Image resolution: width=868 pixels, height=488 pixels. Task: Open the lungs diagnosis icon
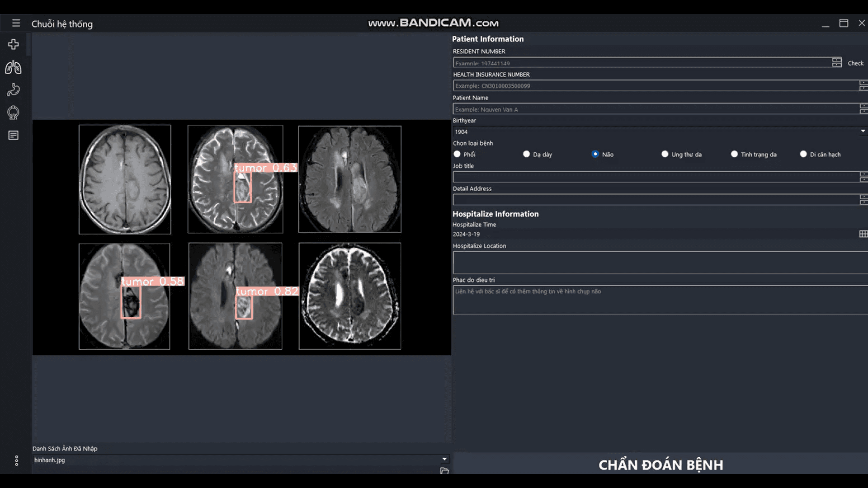(x=14, y=67)
